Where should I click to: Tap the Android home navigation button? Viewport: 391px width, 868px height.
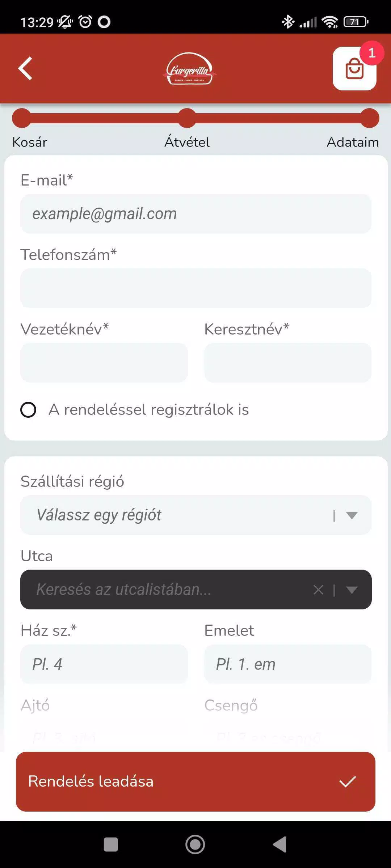point(195,844)
